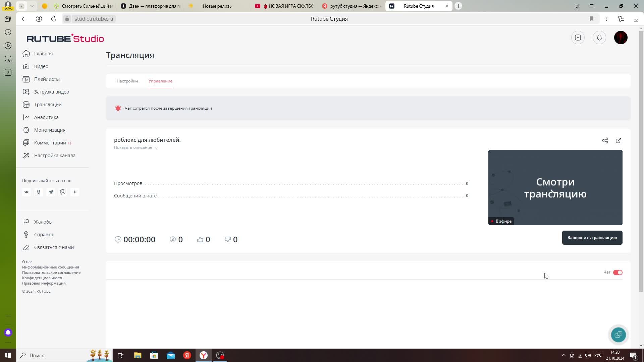
Task: Open Yandex Browser in the taskbar
Action: pyautogui.click(x=203, y=355)
